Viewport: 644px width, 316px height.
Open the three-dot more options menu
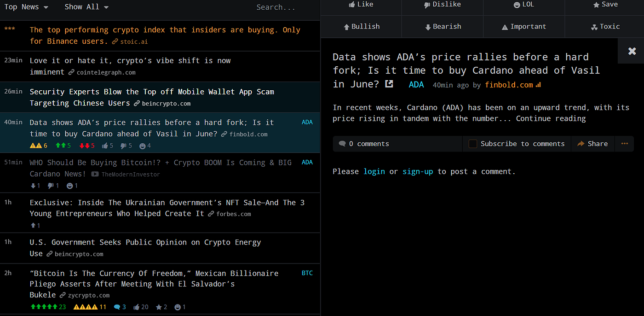(624, 144)
